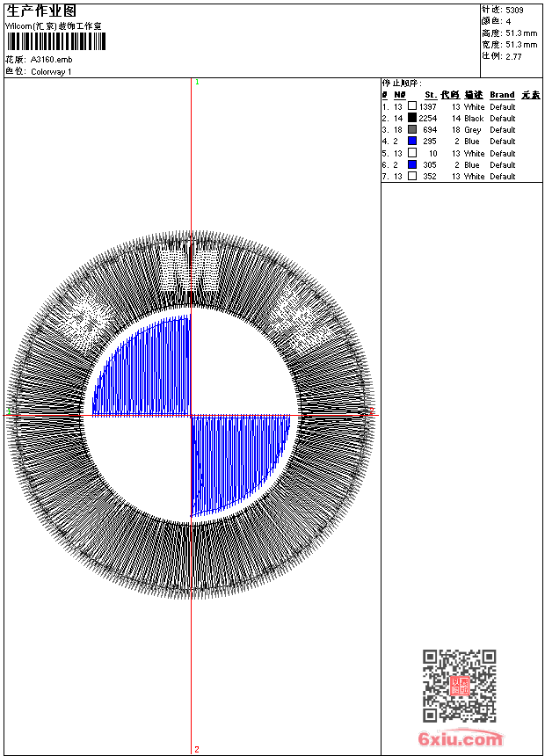
Task: Click the Black description in row 2
Action: tap(474, 119)
